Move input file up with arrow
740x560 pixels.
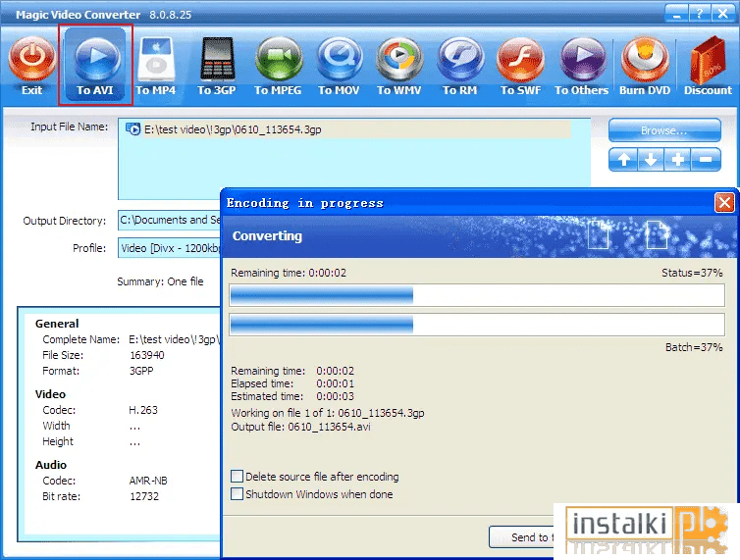pos(623,160)
